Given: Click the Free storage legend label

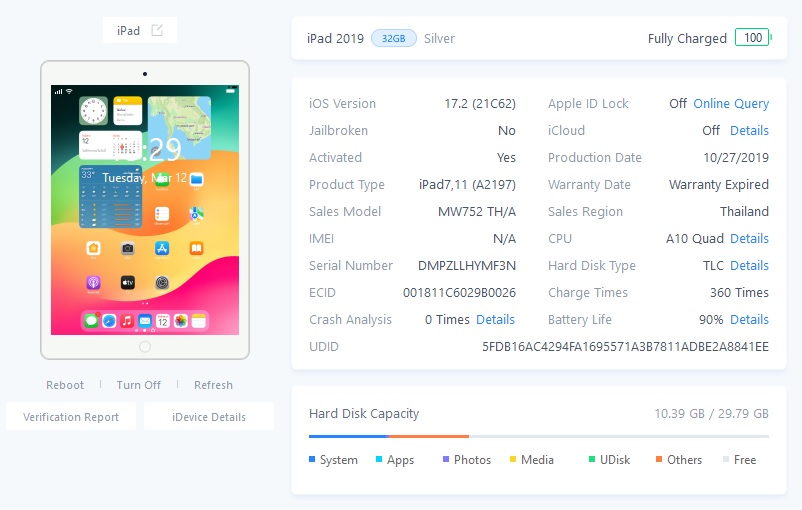Looking at the screenshot, I should (x=745, y=459).
